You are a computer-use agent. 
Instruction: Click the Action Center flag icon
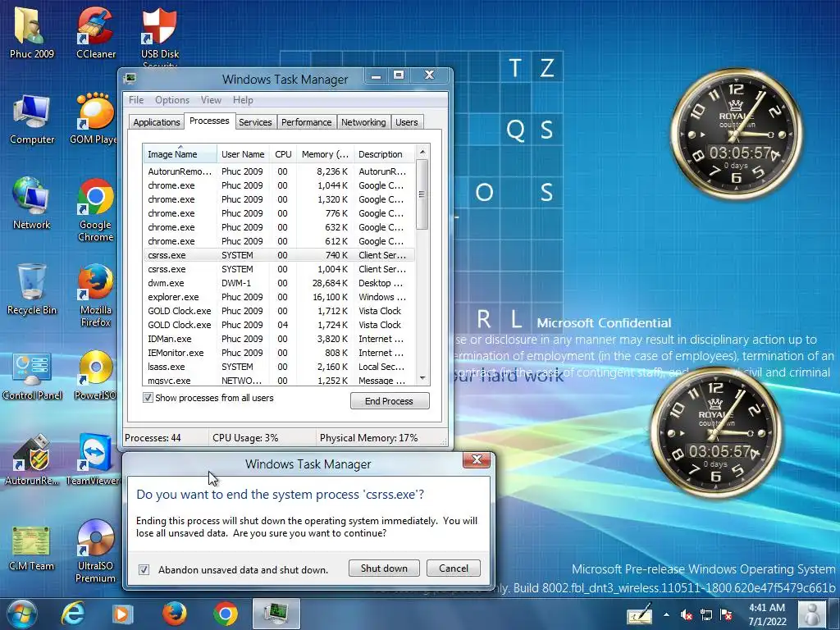click(x=727, y=615)
